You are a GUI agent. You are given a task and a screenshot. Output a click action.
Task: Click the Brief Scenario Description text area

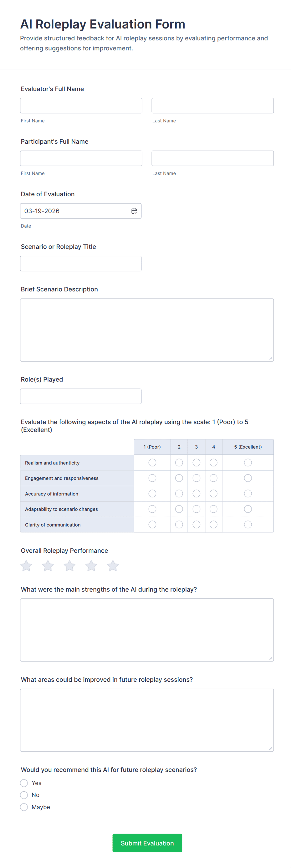pos(146,329)
